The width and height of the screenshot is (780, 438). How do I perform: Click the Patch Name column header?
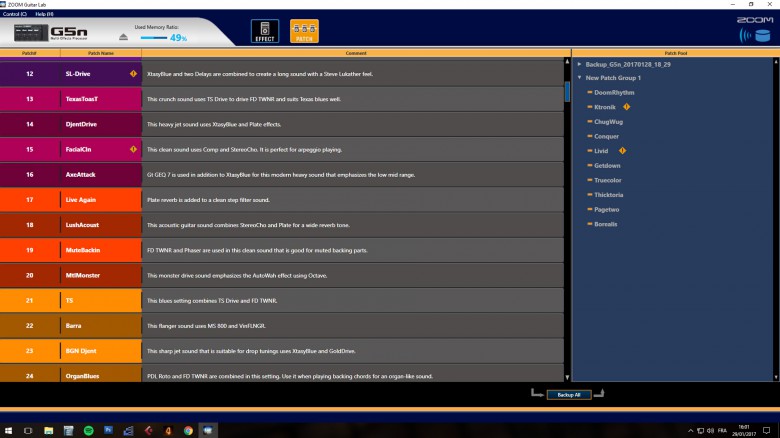point(100,53)
